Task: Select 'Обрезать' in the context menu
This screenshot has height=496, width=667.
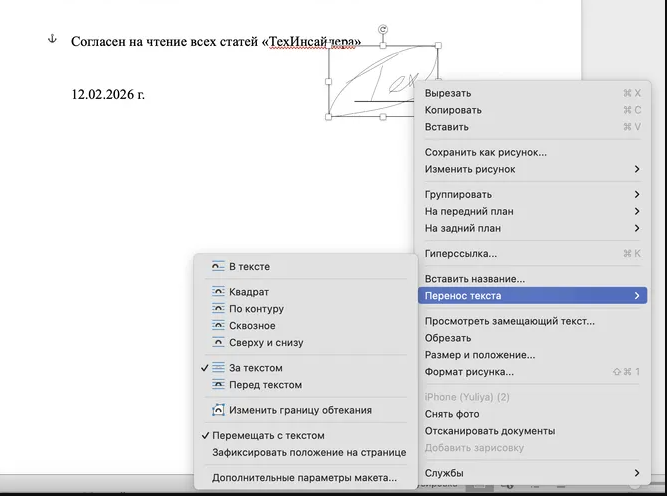Action: point(447,338)
